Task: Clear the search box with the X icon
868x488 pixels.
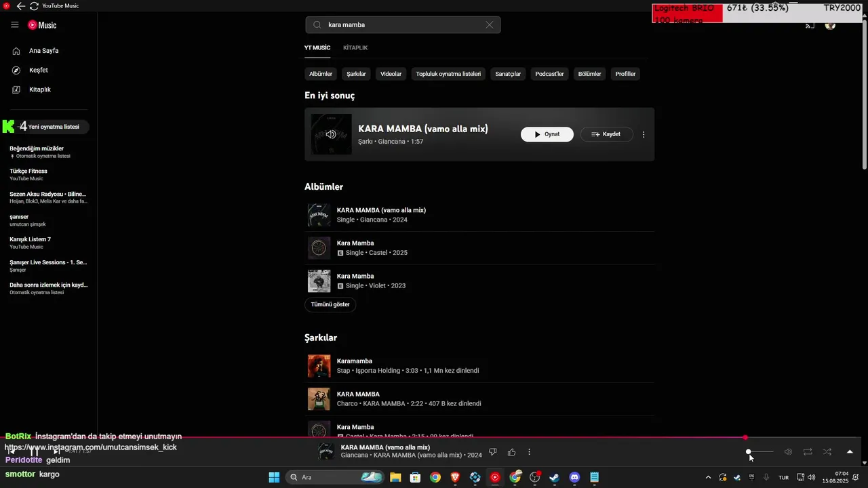Action: [490, 25]
